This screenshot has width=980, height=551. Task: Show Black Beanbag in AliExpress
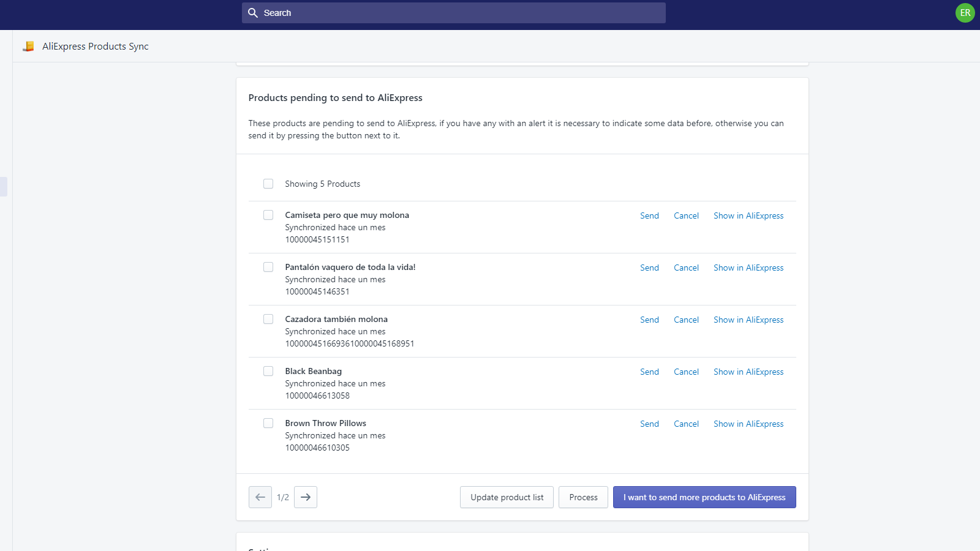pos(748,372)
